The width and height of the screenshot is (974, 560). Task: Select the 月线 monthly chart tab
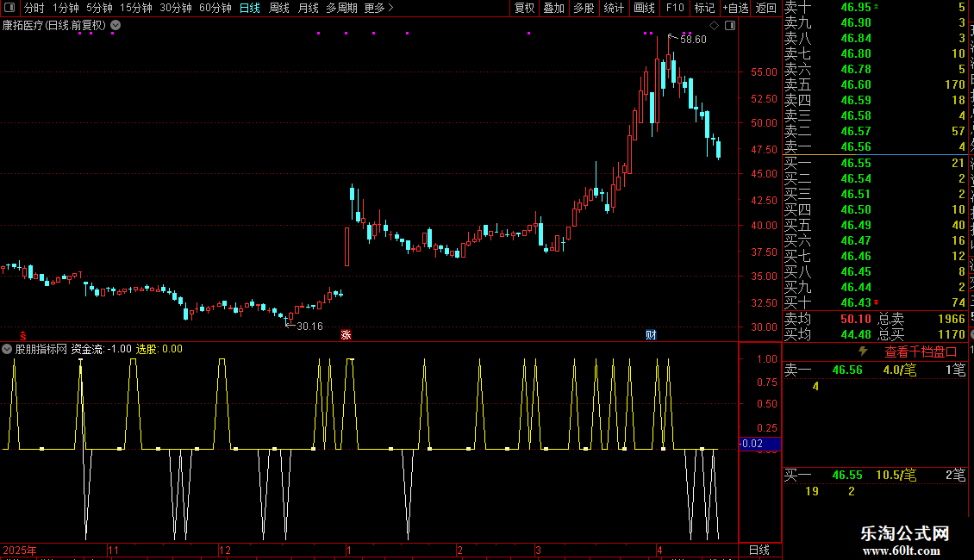click(x=308, y=8)
